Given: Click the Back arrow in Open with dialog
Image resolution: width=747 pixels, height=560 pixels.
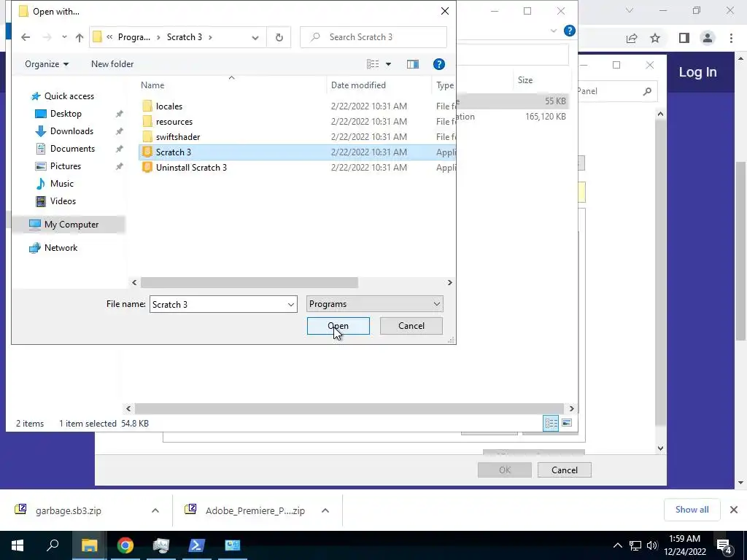Looking at the screenshot, I should click(x=26, y=37).
